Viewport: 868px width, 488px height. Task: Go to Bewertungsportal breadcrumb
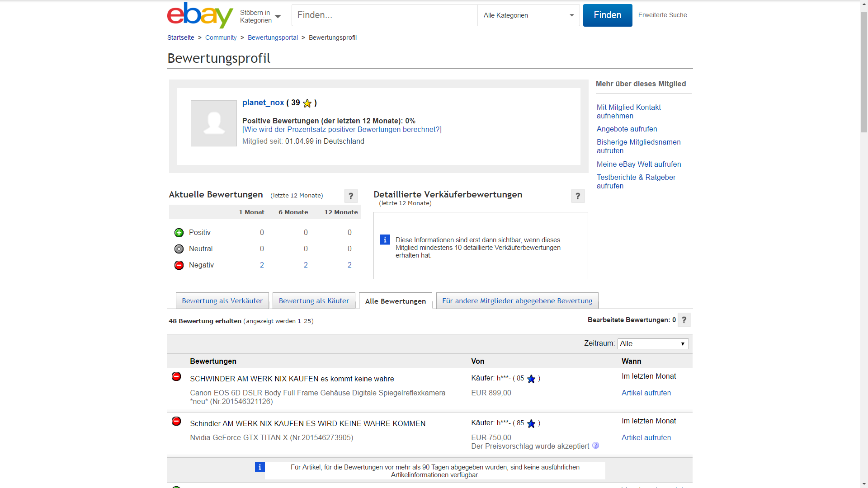273,38
